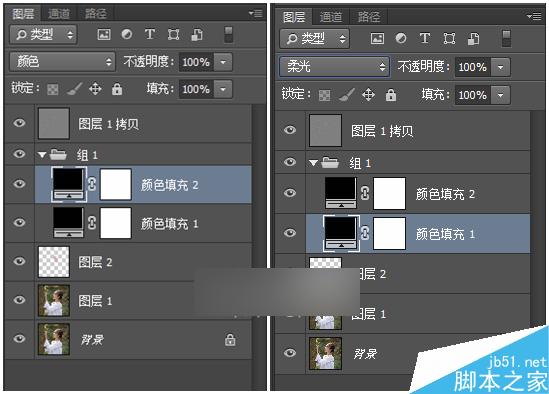
Task: Click shape layer filter icon in right panel
Action: pyautogui.click(x=450, y=38)
